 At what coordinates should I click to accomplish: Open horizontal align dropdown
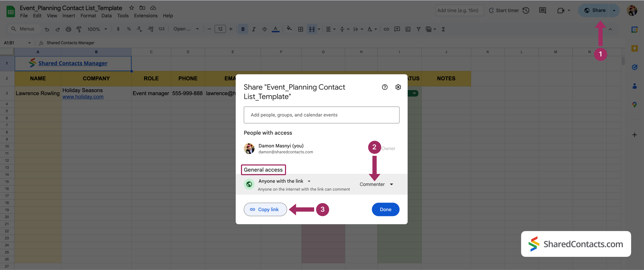331,29
